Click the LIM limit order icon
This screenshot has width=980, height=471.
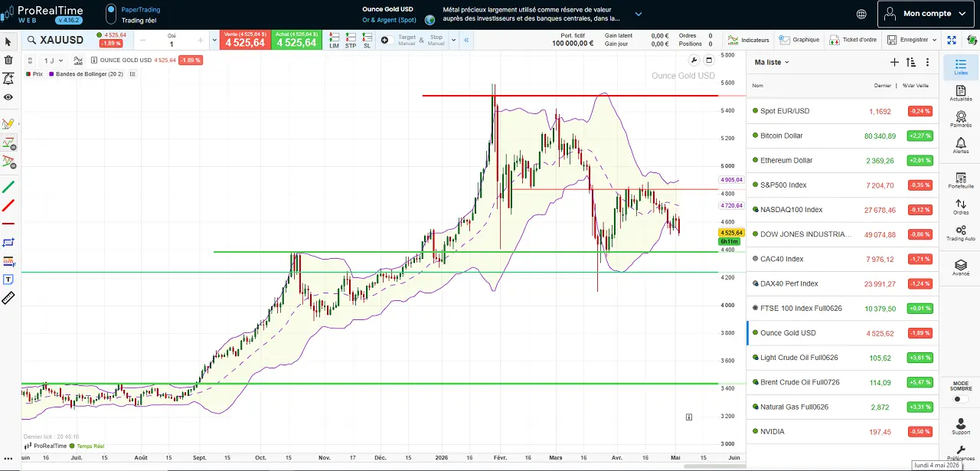[334, 40]
